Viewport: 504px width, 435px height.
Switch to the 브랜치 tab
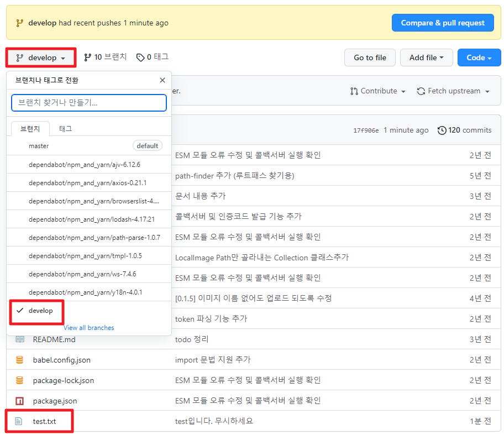[30, 129]
